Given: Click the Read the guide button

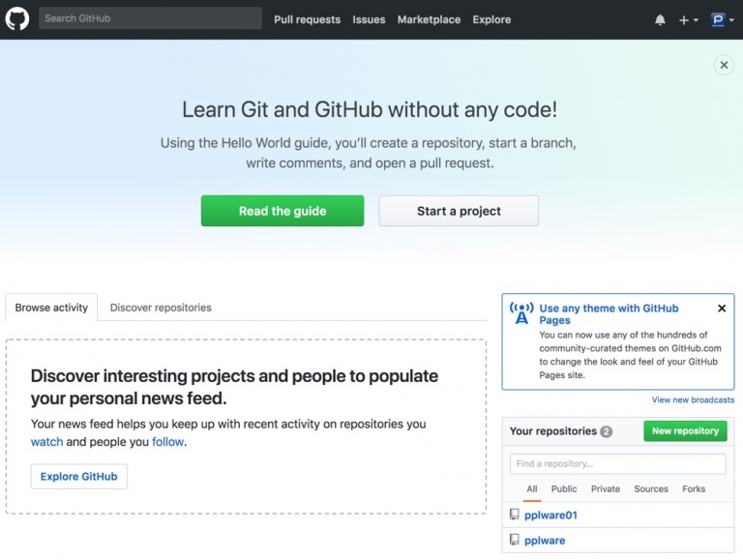Looking at the screenshot, I should click(282, 211).
